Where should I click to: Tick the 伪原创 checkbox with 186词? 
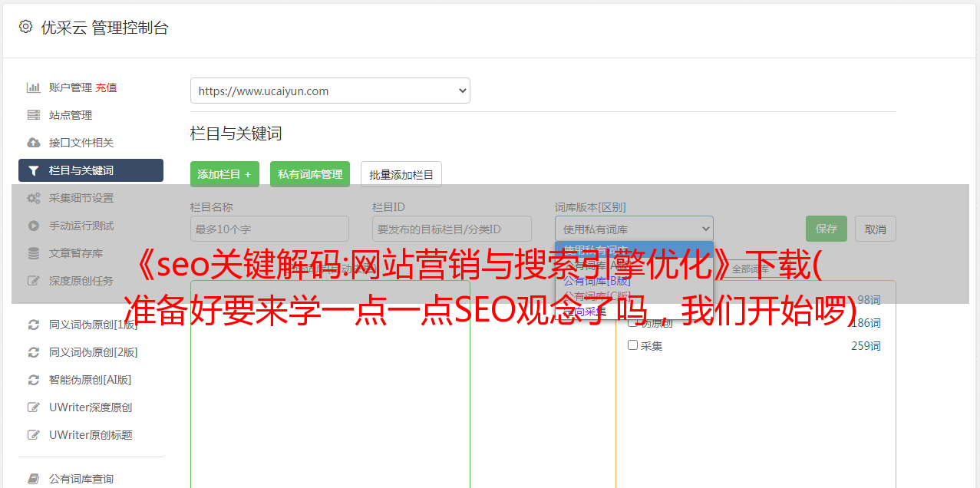click(x=633, y=322)
